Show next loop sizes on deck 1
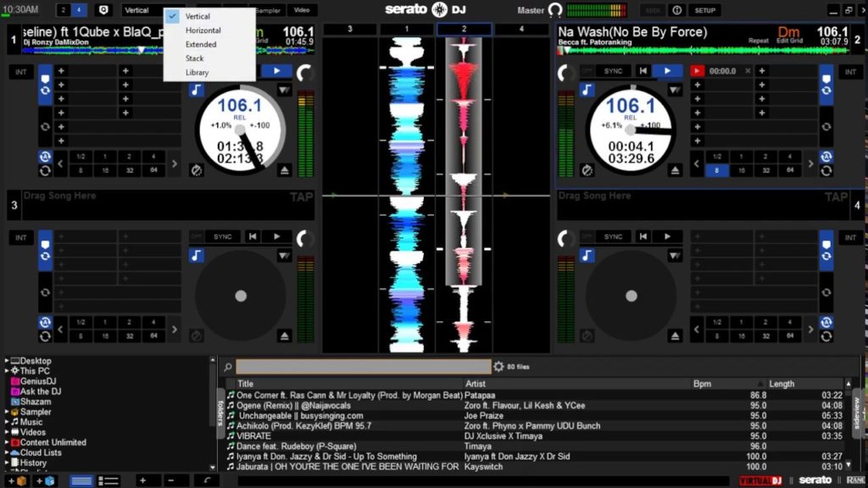Screen dimensions: 868x488 coord(175,164)
